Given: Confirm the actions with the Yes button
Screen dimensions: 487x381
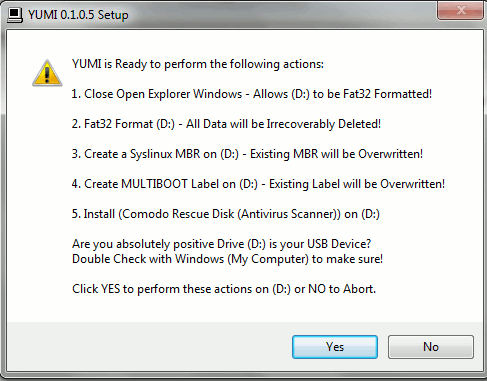Looking at the screenshot, I should click(335, 347).
